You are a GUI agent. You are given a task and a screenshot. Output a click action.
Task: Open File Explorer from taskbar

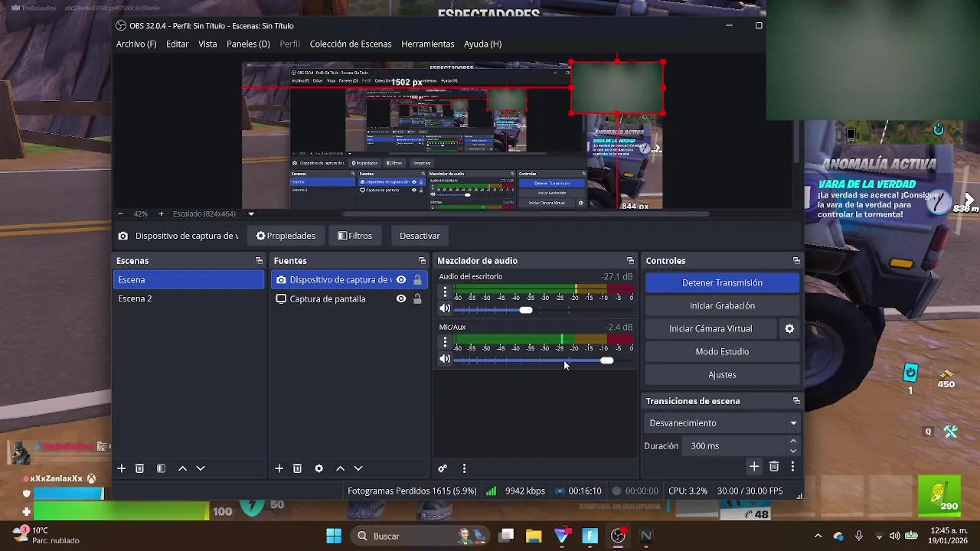pyautogui.click(x=534, y=536)
